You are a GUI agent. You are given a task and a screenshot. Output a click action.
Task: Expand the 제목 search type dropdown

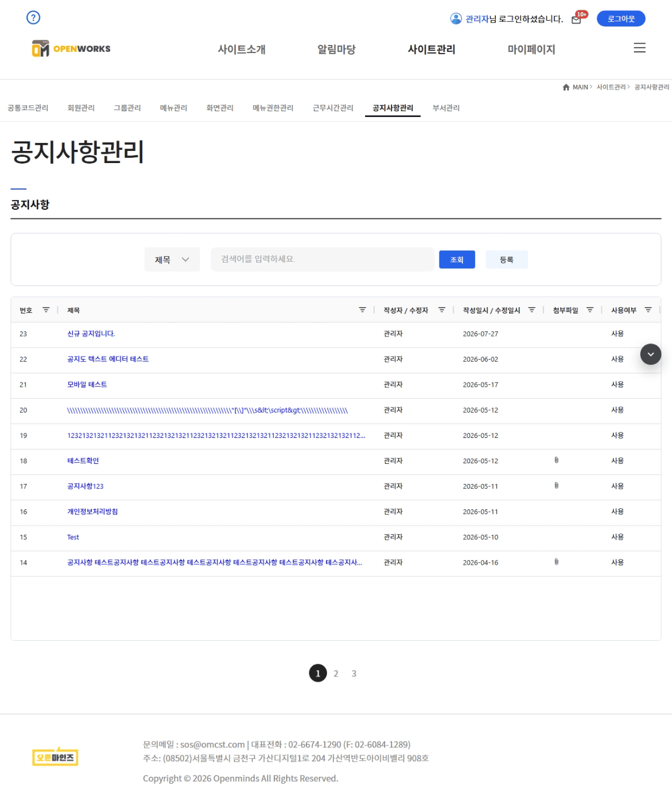172,259
